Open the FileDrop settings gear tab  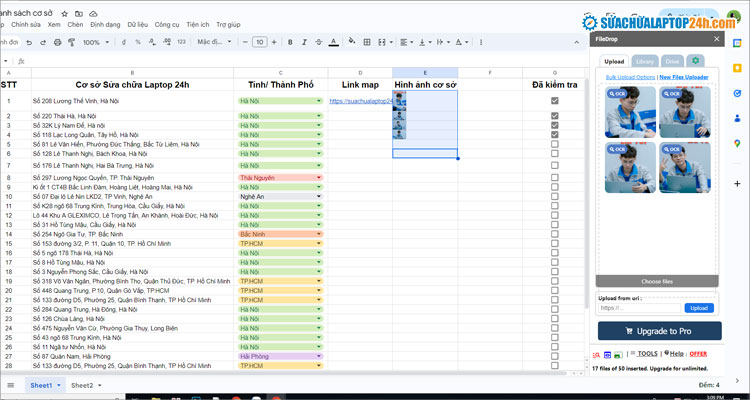click(x=695, y=61)
